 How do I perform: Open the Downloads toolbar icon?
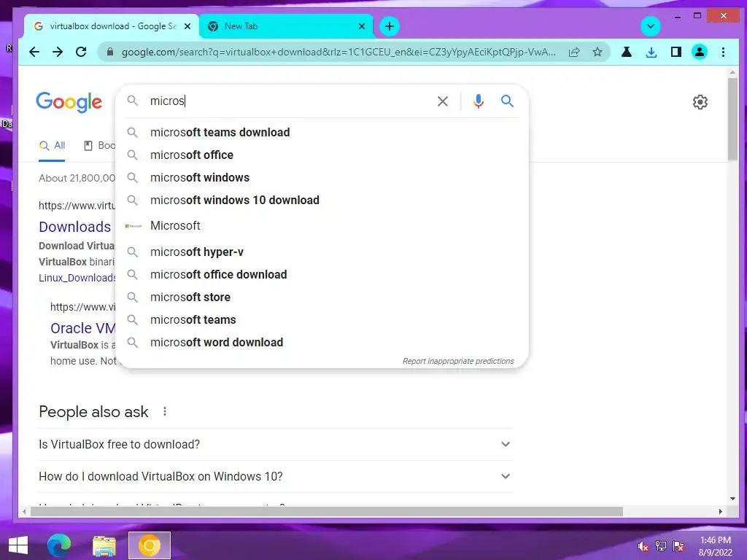[651, 52]
